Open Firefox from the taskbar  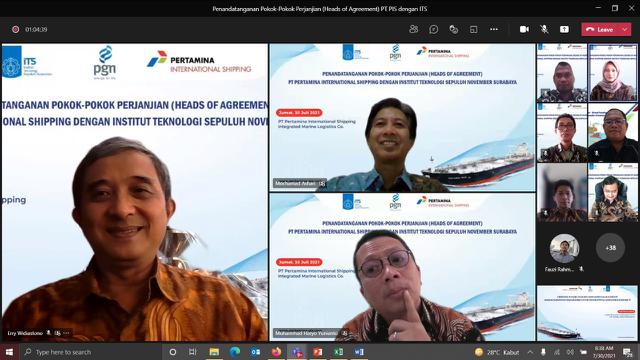[x=276, y=352]
